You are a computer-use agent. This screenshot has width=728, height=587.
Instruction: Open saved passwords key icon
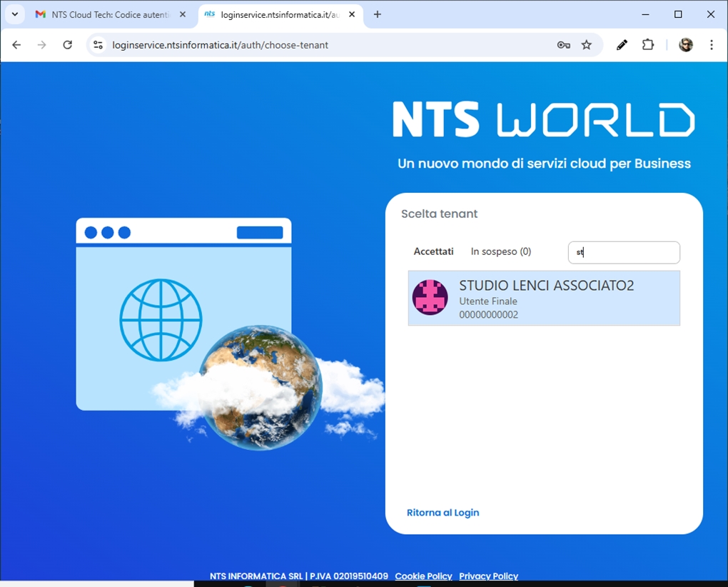pyautogui.click(x=563, y=45)
